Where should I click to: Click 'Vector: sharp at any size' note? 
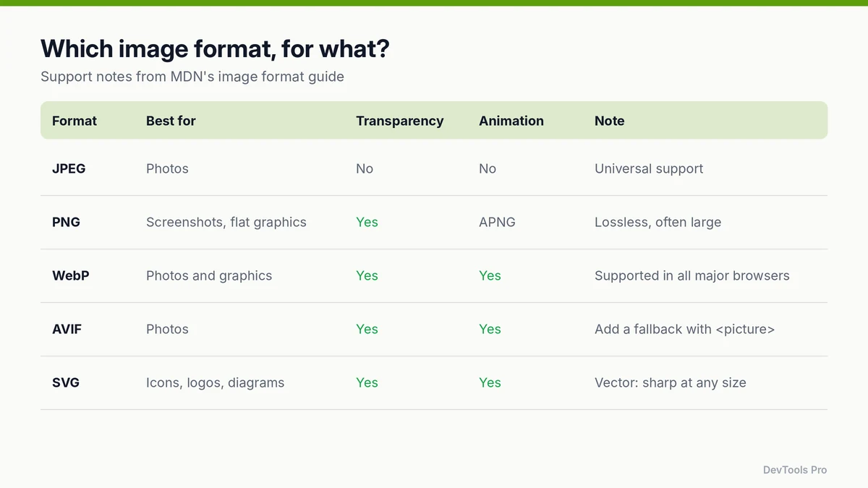click(671, 382)
